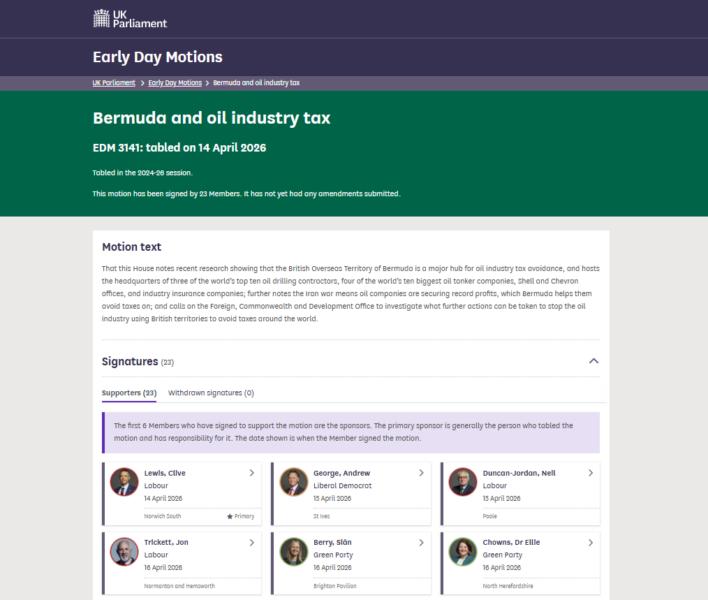The width and height of the screenshot is (708, 600).
Task: Switch to Withdrawn signatures tab
Action: pyautogui.click(x=211, y=393)
